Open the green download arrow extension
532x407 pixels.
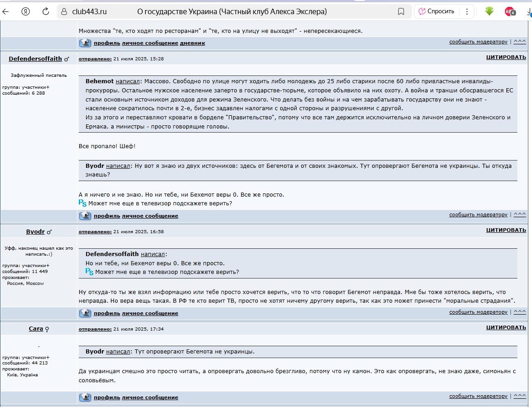pos(489,11)
